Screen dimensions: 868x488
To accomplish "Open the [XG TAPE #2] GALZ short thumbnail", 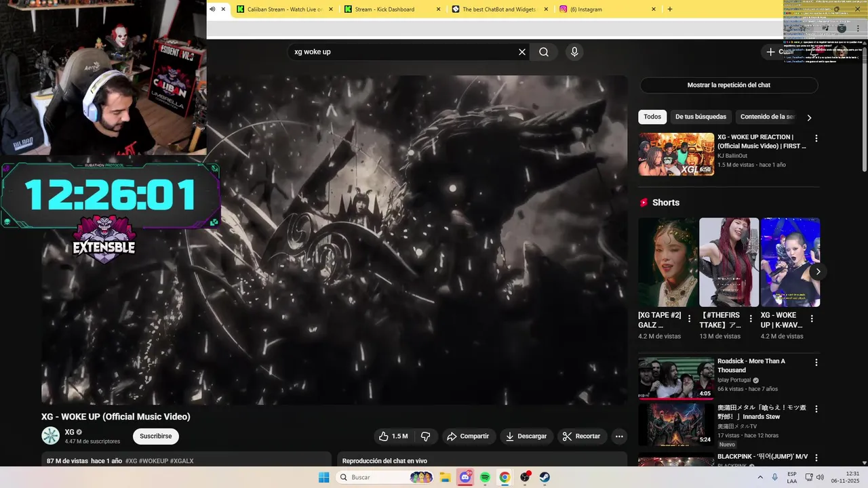I will tap(668, 262).
